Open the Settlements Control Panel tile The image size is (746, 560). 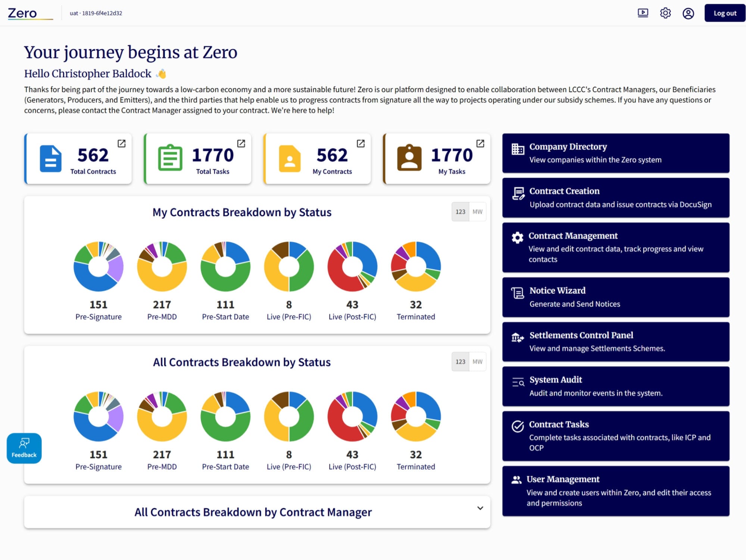[x=615, y=342]
